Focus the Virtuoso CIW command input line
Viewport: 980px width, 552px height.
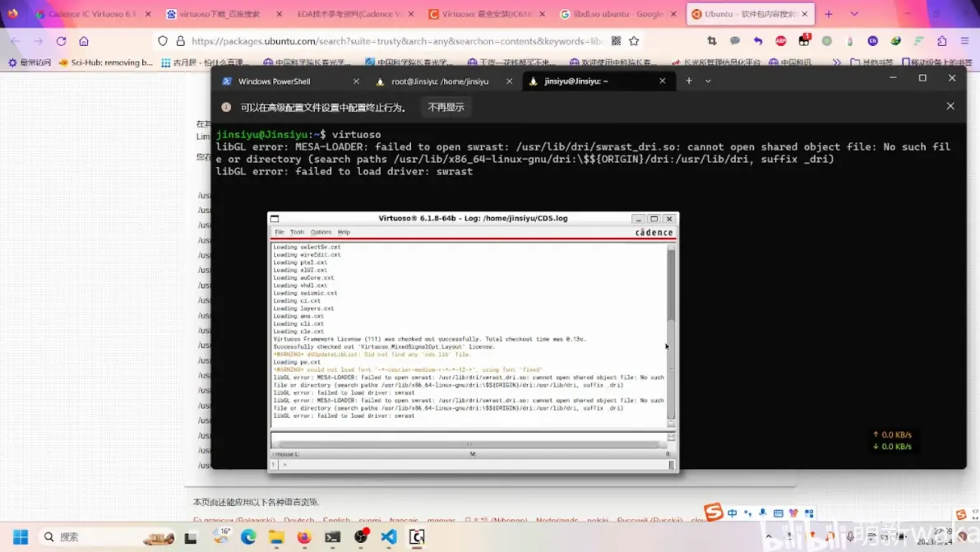(x=474, y=465)
